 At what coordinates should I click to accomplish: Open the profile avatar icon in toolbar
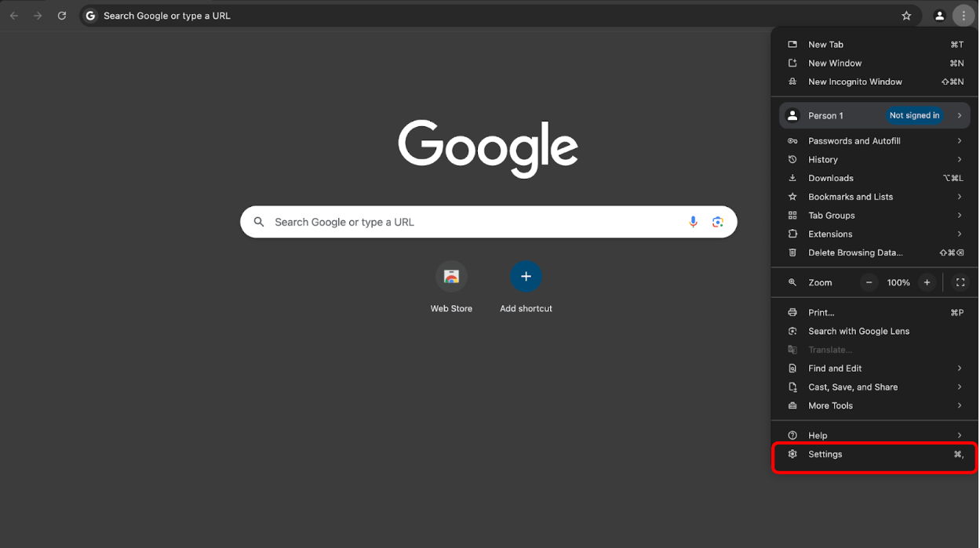coord(939,16)
